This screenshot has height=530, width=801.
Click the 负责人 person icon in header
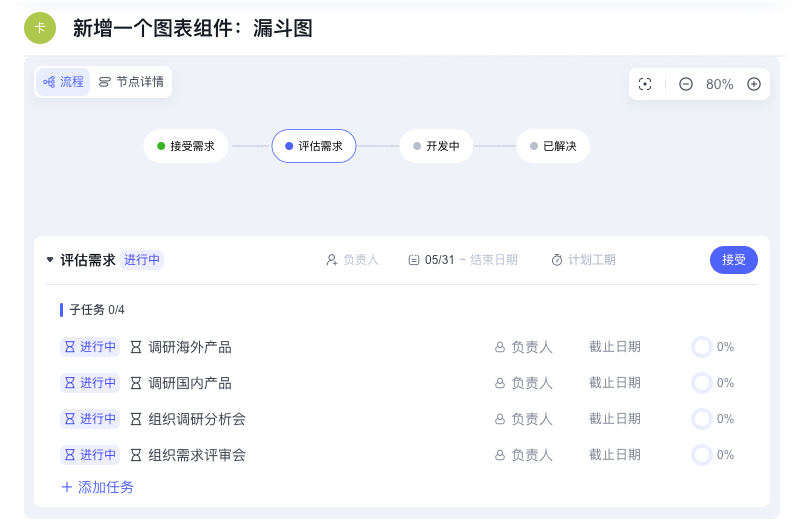(x=332, y=260)
